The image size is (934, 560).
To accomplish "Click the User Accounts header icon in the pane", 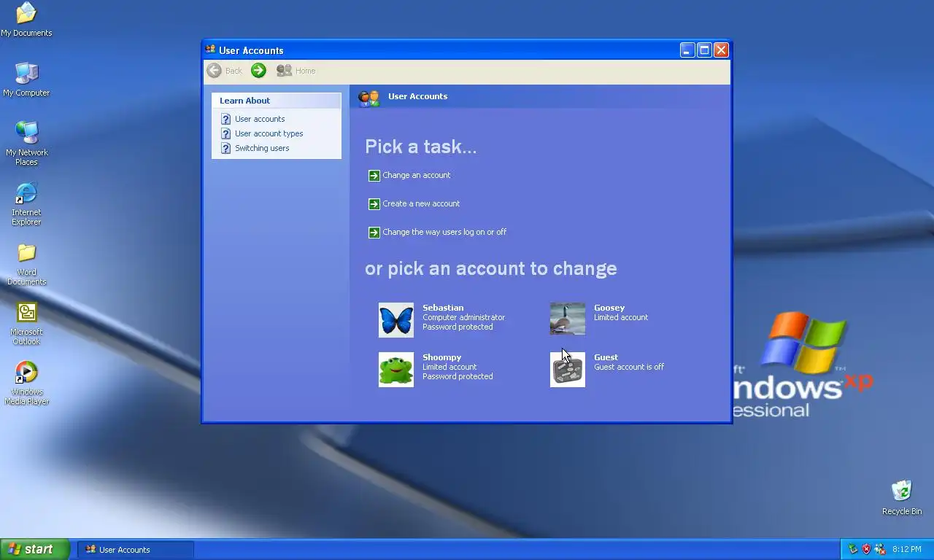I will [369, 98].
